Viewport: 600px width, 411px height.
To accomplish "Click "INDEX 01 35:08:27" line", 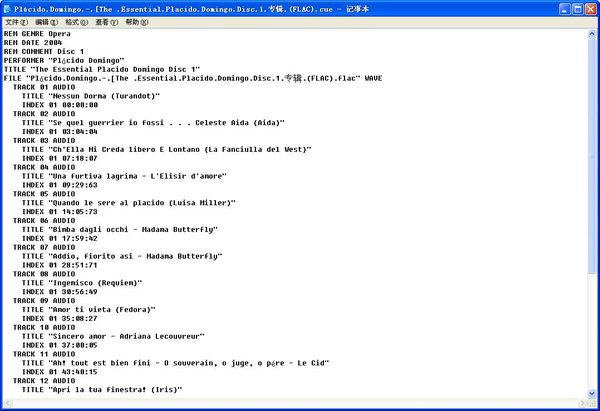I will tap(60, 319).
